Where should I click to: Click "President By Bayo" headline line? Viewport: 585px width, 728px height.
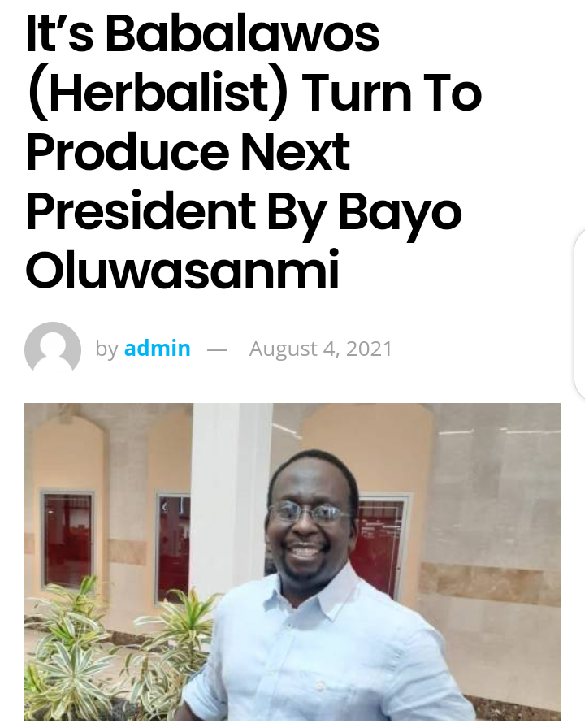[x=245, y=214]
